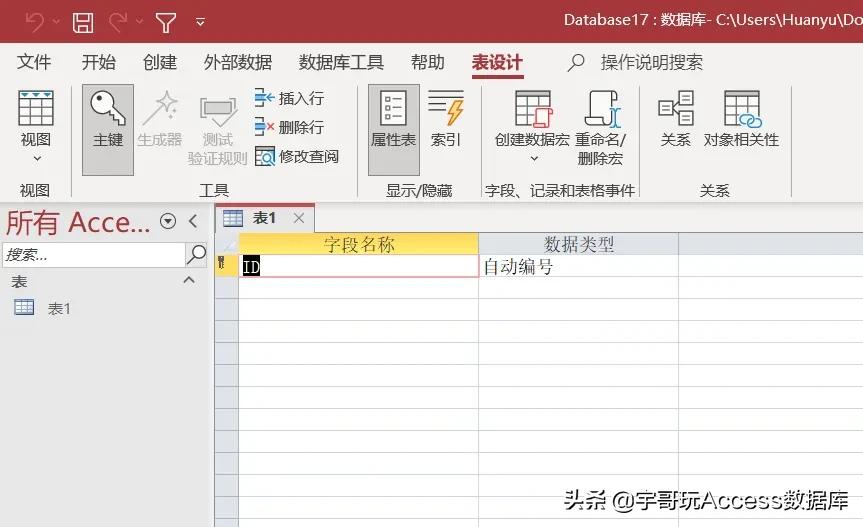Click 插入行 to insert a row
The image size is (863, 527).
(289, 98)
